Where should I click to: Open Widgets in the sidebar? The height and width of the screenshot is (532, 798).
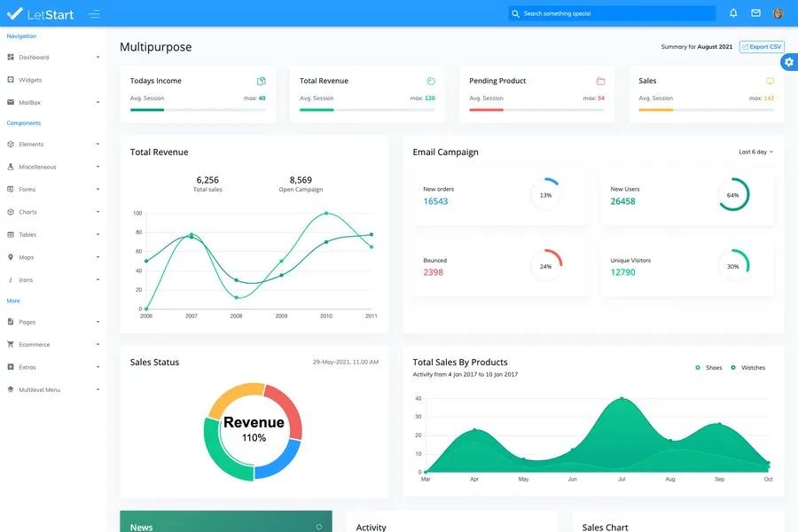click(30, 80)
